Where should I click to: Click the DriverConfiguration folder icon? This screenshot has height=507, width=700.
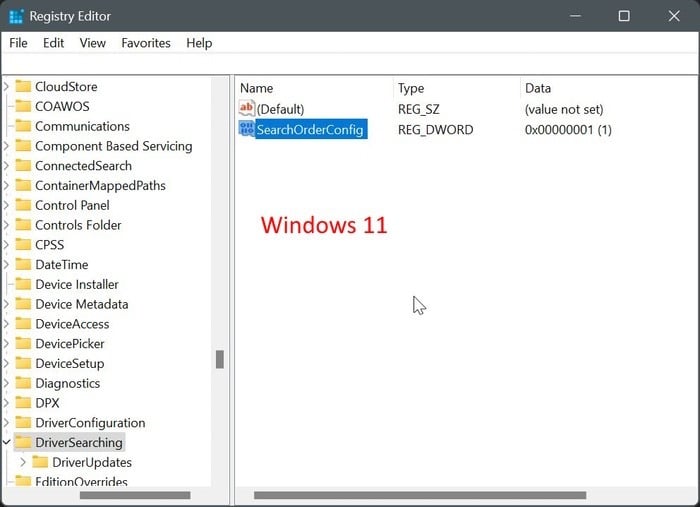point(23,422)
